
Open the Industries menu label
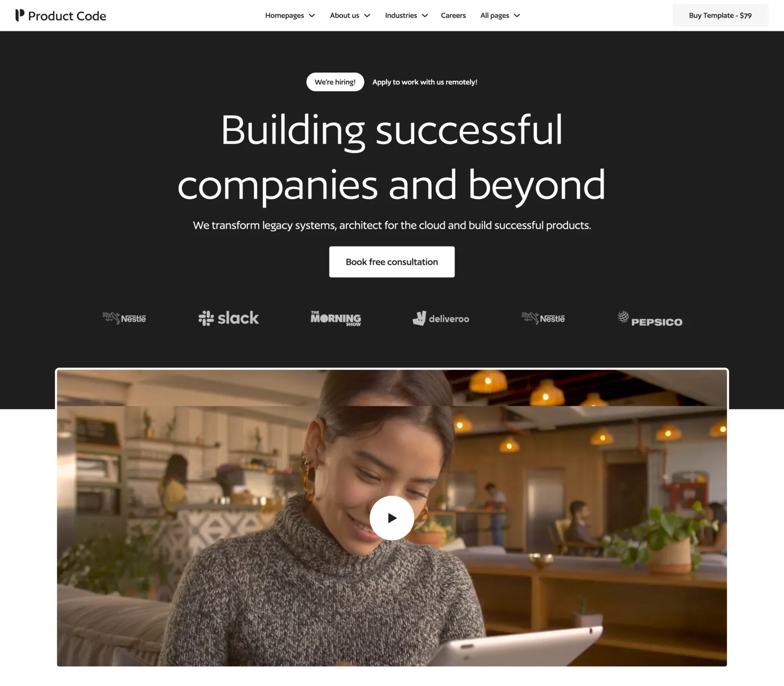pos(401,16)
